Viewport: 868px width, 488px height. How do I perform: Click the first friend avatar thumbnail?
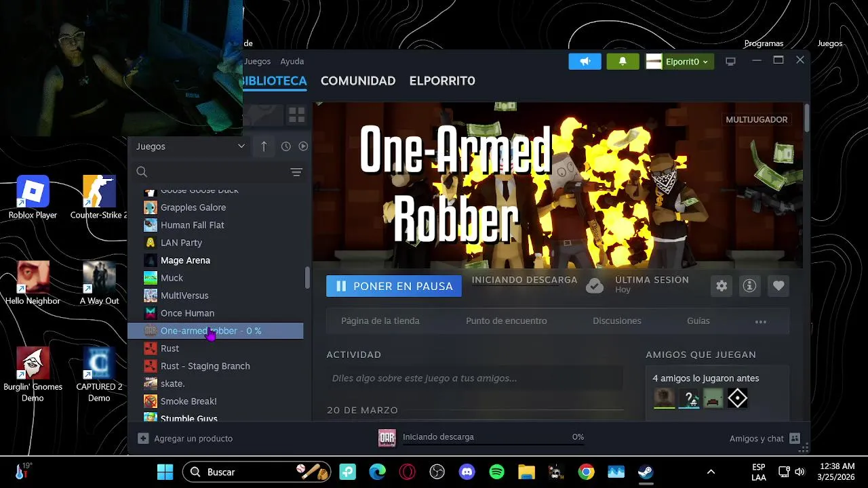tap(664, 399)
